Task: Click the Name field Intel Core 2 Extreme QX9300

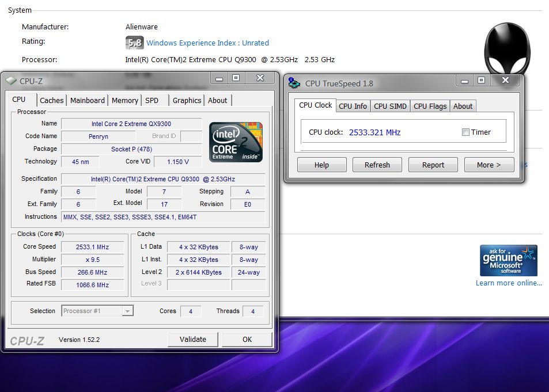Action: point(131,124)
